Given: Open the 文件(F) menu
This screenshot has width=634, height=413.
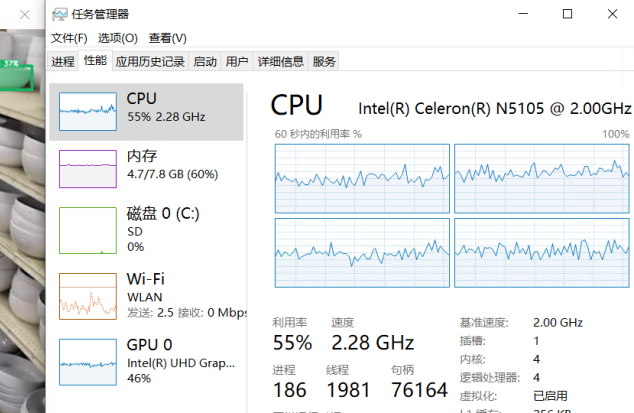Looking at the screenshot, I should (69, 38).
